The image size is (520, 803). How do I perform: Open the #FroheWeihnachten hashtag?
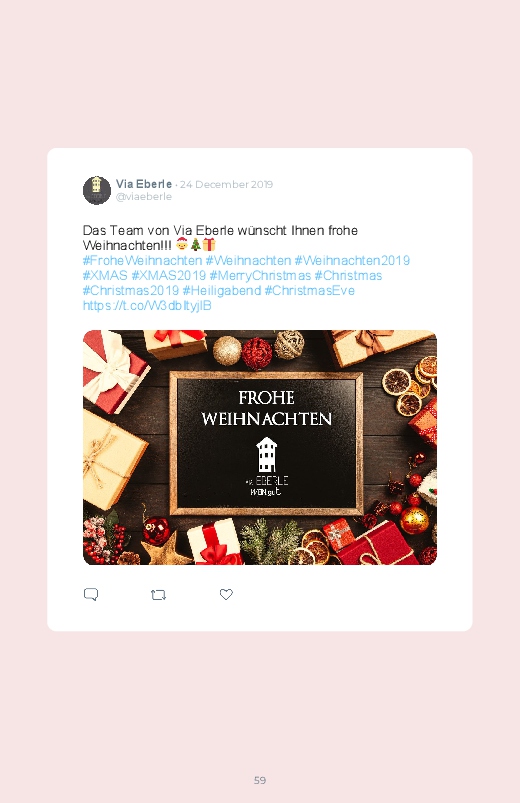pos(142,261)
